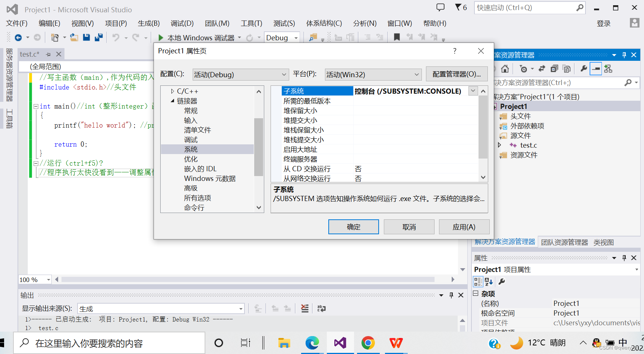Pin the test.c tab with pushpin
The height and width of the screenshot is (354, 644).
[x=48, y=54]
